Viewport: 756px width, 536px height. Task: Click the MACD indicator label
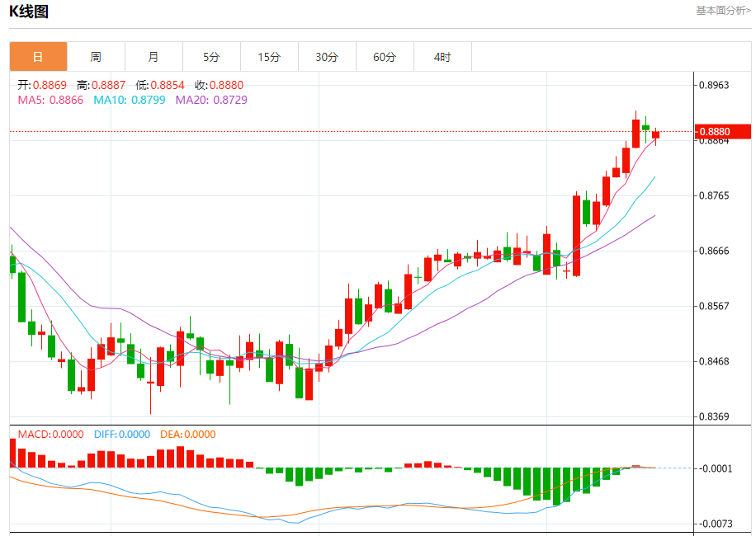[50, 435]
